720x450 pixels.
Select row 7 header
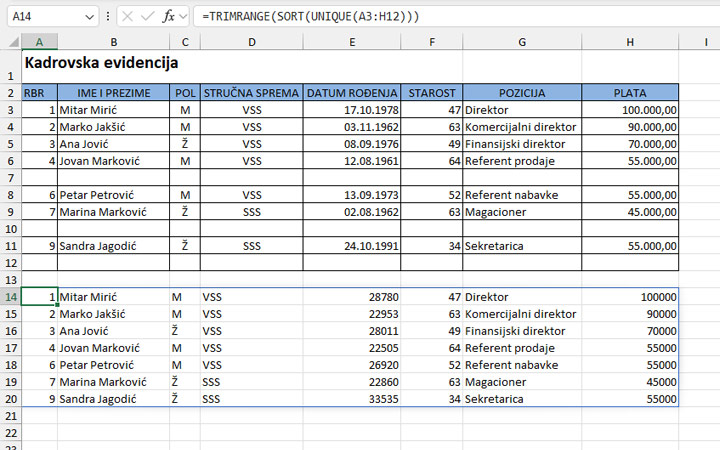(10, 178)
